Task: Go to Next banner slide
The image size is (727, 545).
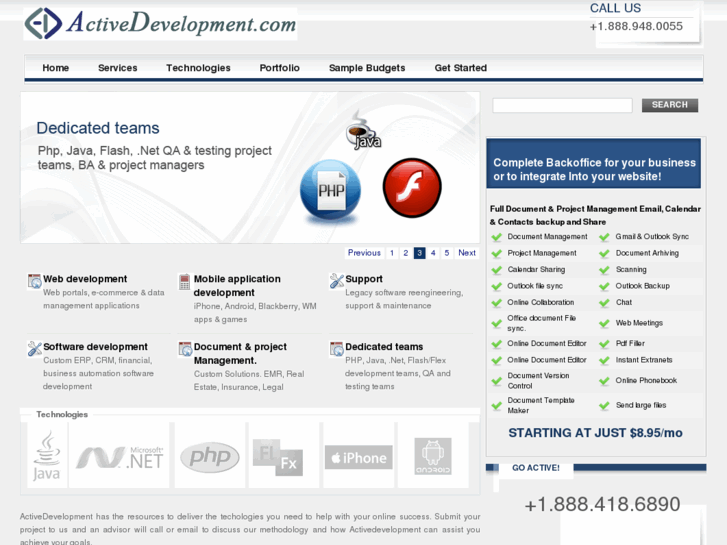Action: (x=467, y=253)
